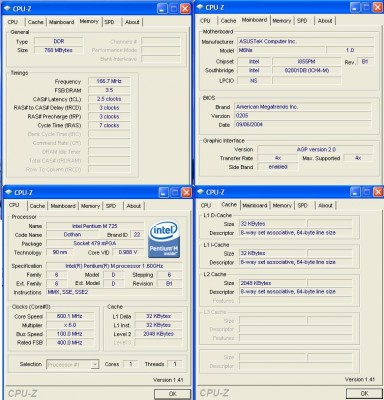Click the Intel Pentium M logo
Viewport: 384px width, 400px height.
[164, 239]
